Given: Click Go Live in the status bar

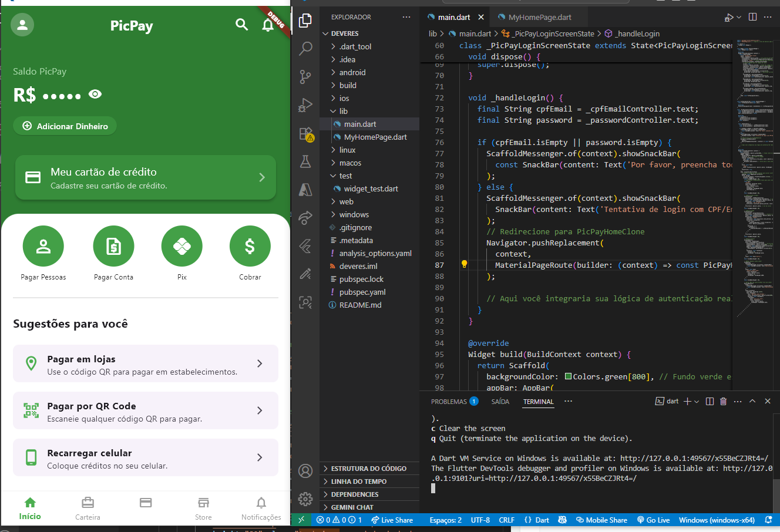Looking at the screenshot, I should (x=653, y=520).
